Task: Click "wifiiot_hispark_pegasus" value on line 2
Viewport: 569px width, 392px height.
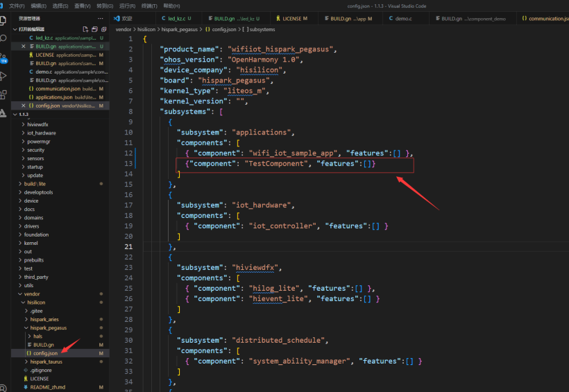Action: pyautogui.click(x=280, y=49)
